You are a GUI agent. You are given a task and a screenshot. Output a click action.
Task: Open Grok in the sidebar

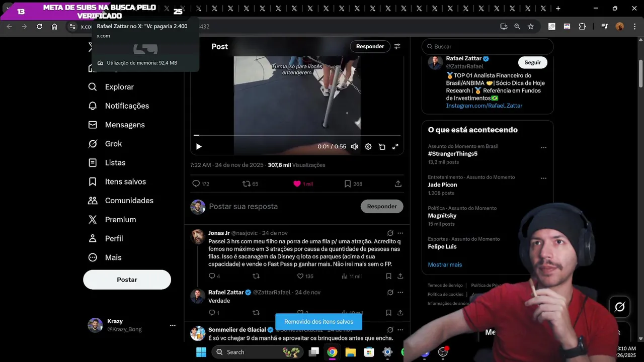(x=105, y=144)
